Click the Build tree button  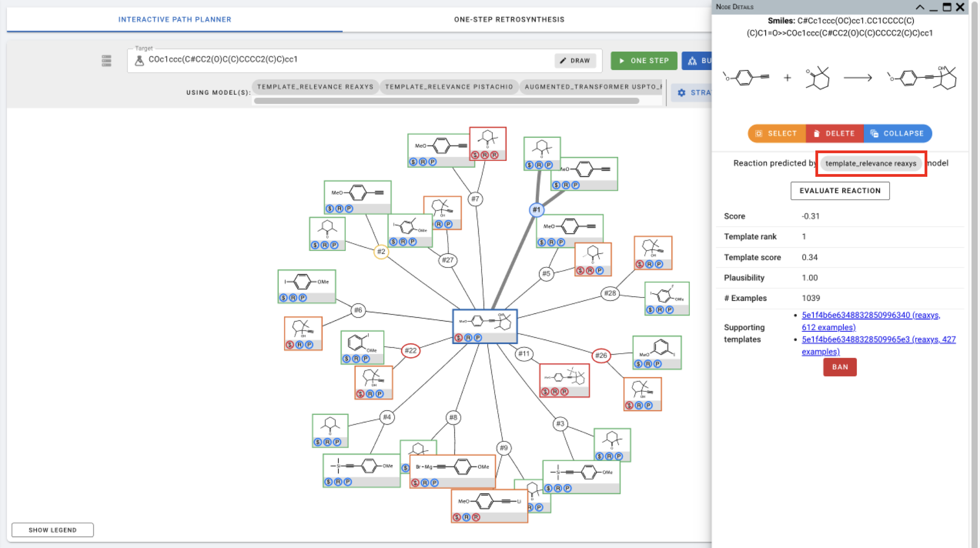click(x=697, y=61)
